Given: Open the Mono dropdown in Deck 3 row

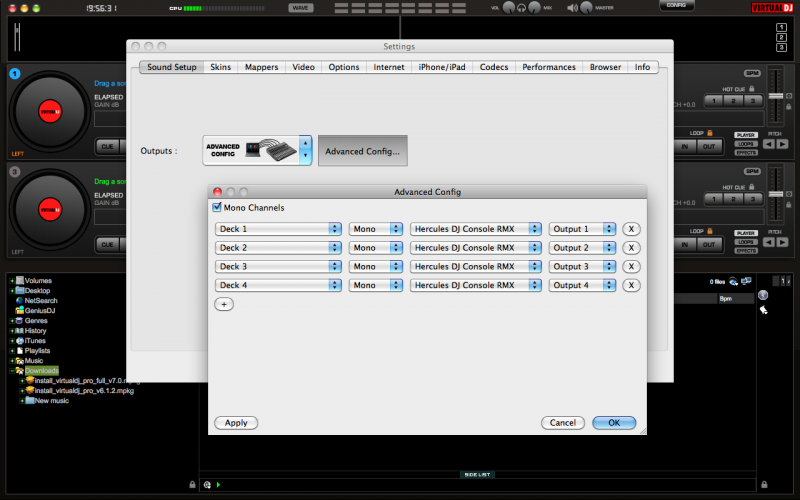Looking at the screenshot, I should coord(376,266).
